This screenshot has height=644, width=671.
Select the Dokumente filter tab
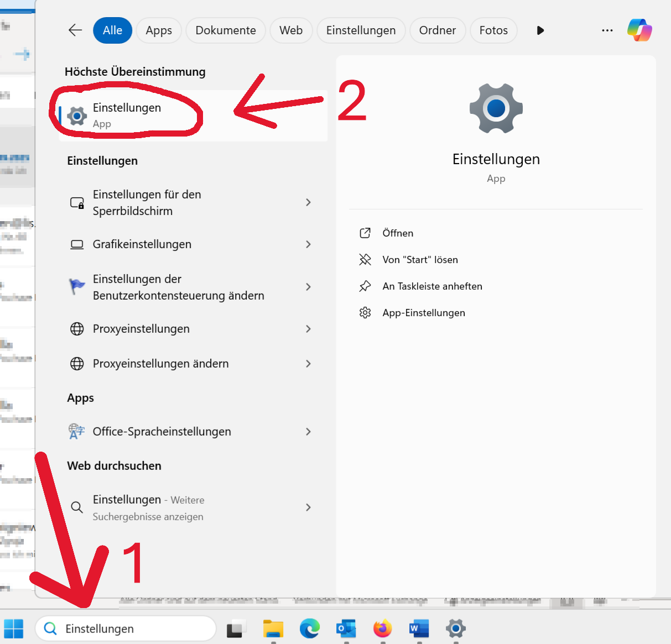226,30
